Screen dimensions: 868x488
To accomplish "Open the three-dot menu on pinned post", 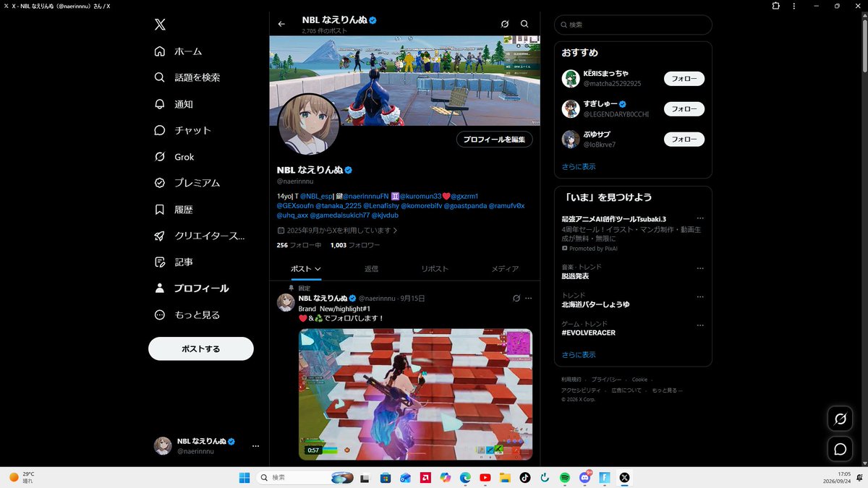I will click(529, 298).
